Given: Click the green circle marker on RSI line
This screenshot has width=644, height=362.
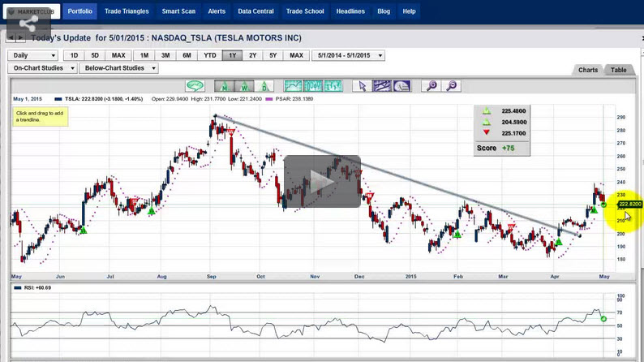Looking at the screenshot, I should 603,318.
